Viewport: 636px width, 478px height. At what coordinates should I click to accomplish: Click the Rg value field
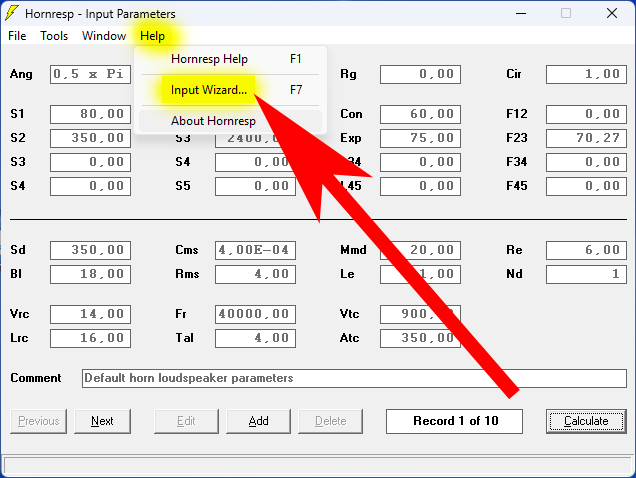tap(420, 74)
